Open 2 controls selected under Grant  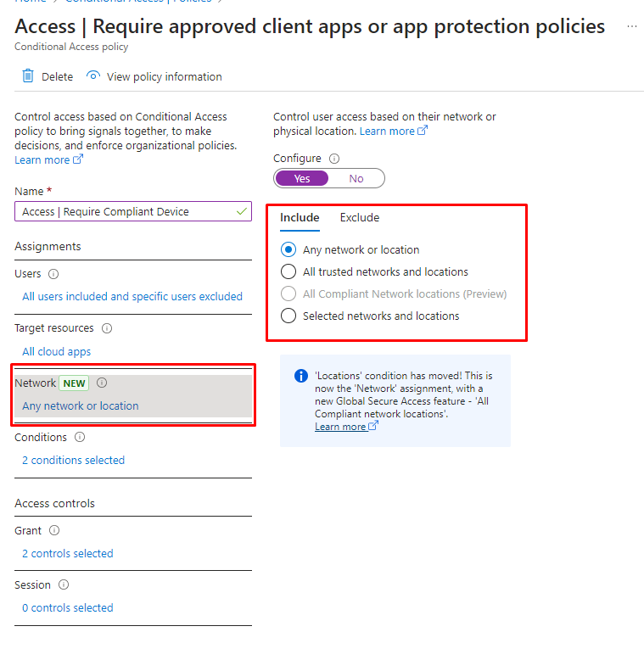click(x=68, y=553)
